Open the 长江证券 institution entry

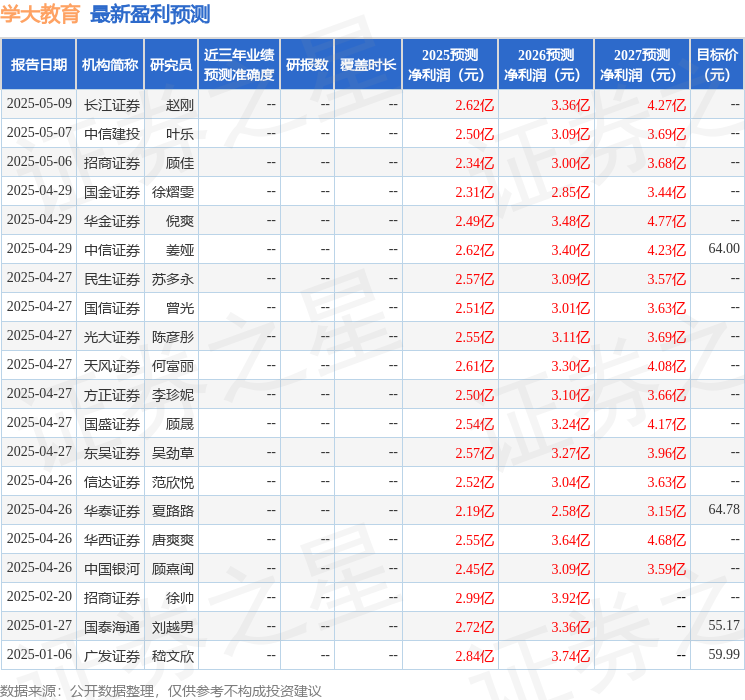click(x=111, y=105)
